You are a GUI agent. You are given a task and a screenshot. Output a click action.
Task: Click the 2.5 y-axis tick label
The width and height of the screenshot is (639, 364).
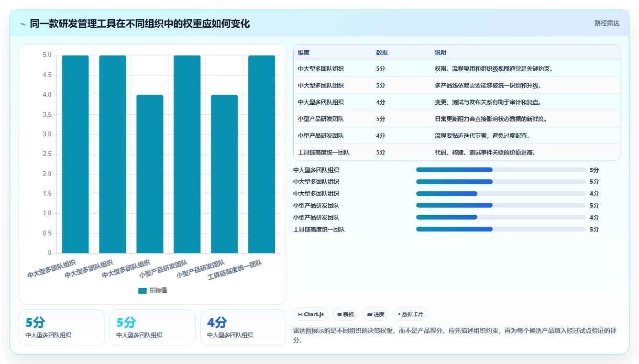pyautogui.click(x=47, y=154)
